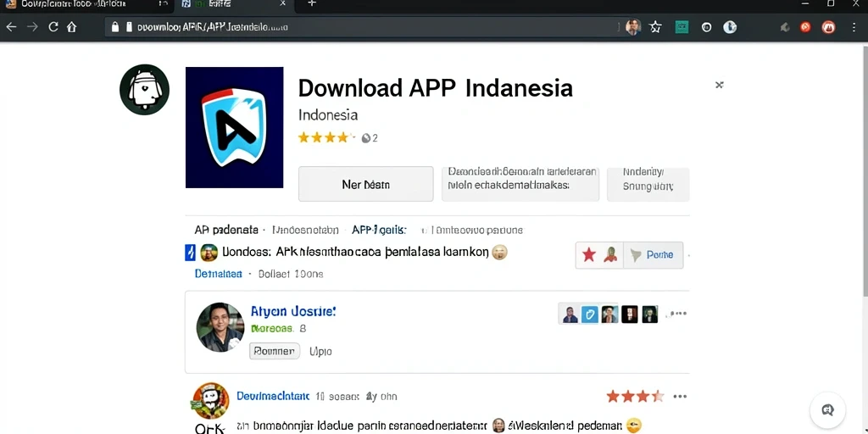Click the Ner Dëatn button

(366, 184)
